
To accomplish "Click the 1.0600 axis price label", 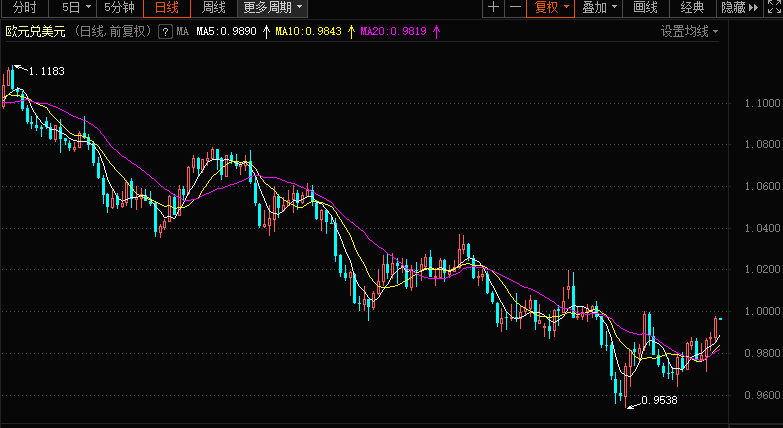I will pyautogui.click(x=762, y=186).
